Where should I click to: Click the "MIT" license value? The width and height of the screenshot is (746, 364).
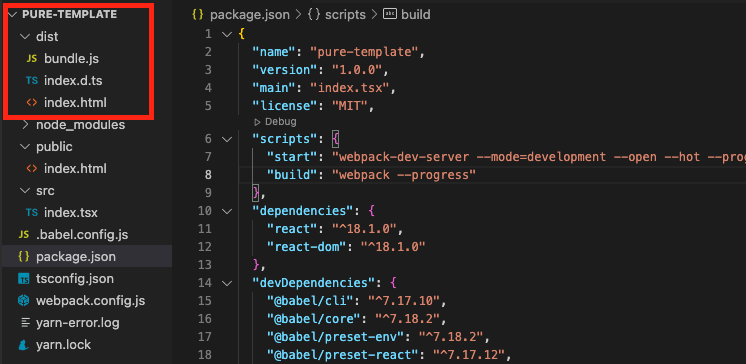point(350,106)
